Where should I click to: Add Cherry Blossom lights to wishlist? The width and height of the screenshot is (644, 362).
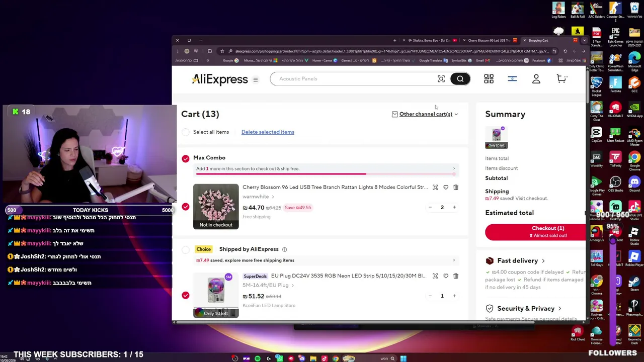(446, 187)
